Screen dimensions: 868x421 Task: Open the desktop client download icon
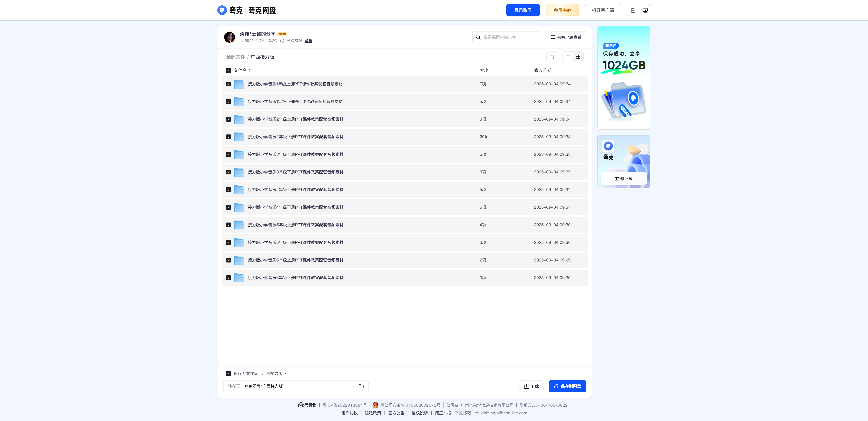tap(645, 10)
